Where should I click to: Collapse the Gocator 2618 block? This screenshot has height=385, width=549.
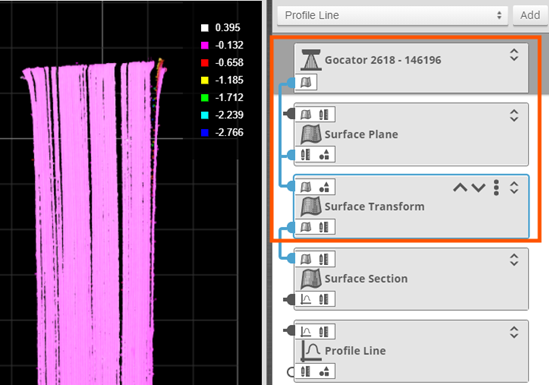[514, 55]
